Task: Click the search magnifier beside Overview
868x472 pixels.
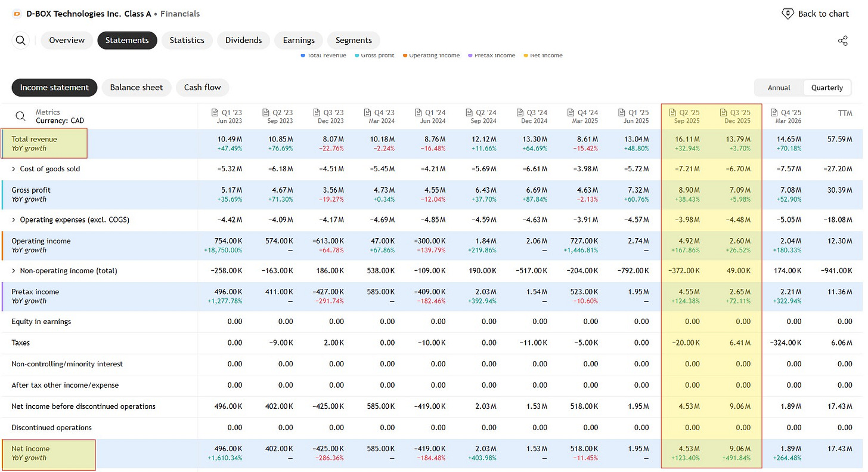Action: click(21, 41)
